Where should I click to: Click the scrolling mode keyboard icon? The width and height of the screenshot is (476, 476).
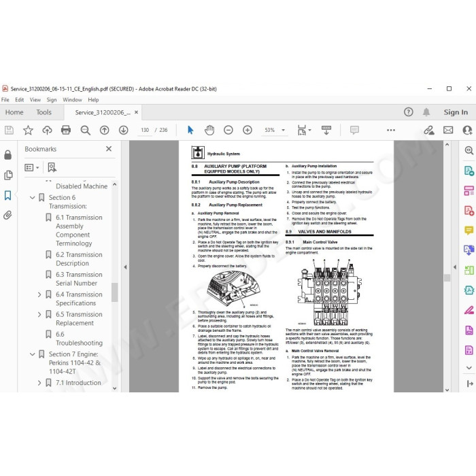click(x=326, y=131)
